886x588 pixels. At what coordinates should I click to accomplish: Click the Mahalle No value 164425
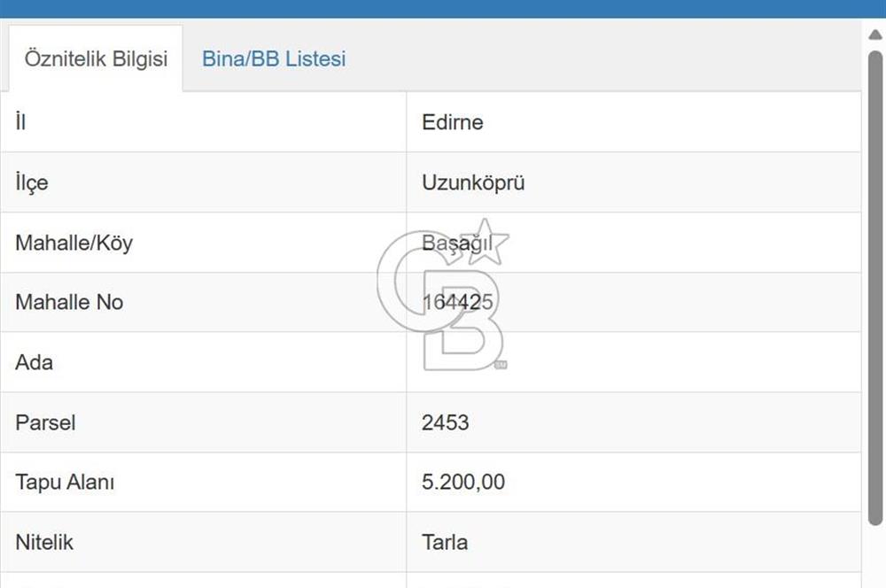pos(459,302)
